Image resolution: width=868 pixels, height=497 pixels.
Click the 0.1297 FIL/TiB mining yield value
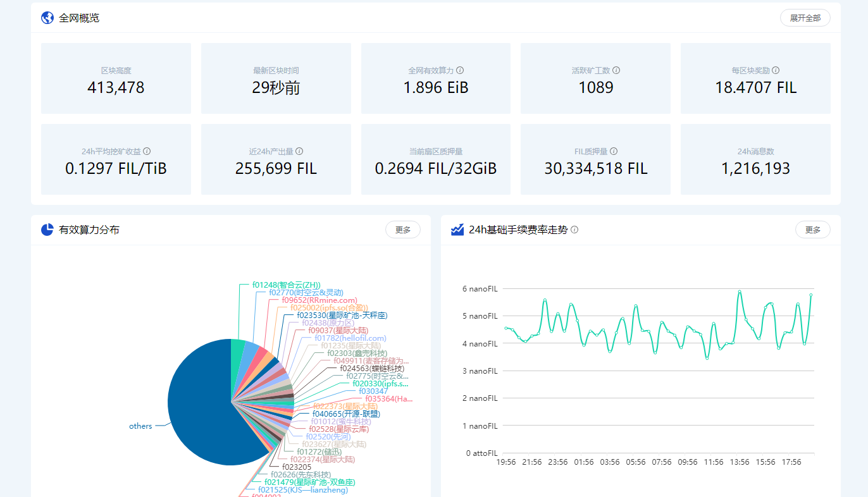pos(116,168)
